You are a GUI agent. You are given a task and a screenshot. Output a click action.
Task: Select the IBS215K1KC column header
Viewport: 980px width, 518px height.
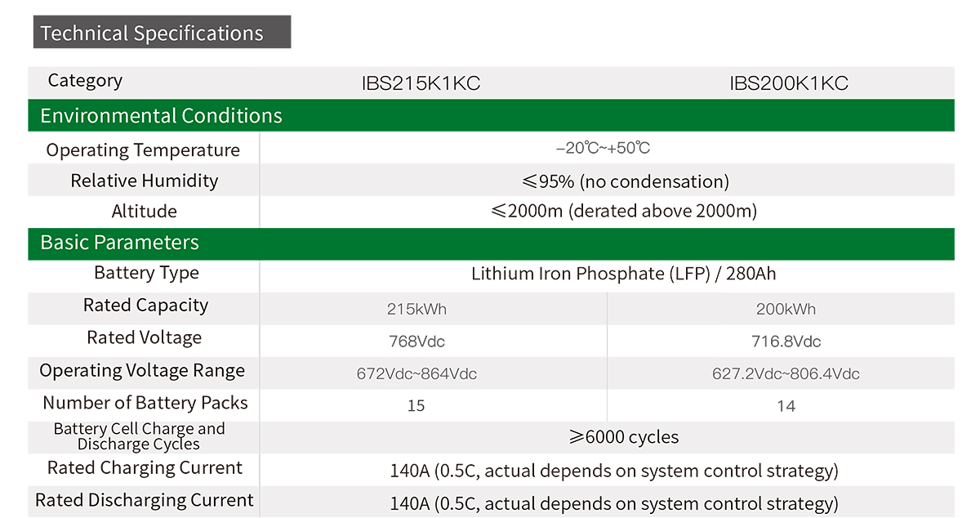click(x=420, y=83)
